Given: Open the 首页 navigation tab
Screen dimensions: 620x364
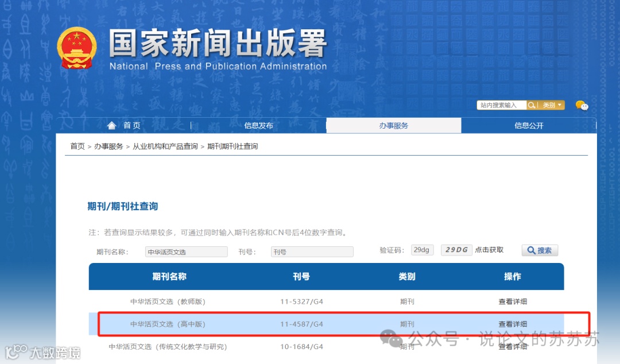Looking at the screenshot, I should click(131, 125).
